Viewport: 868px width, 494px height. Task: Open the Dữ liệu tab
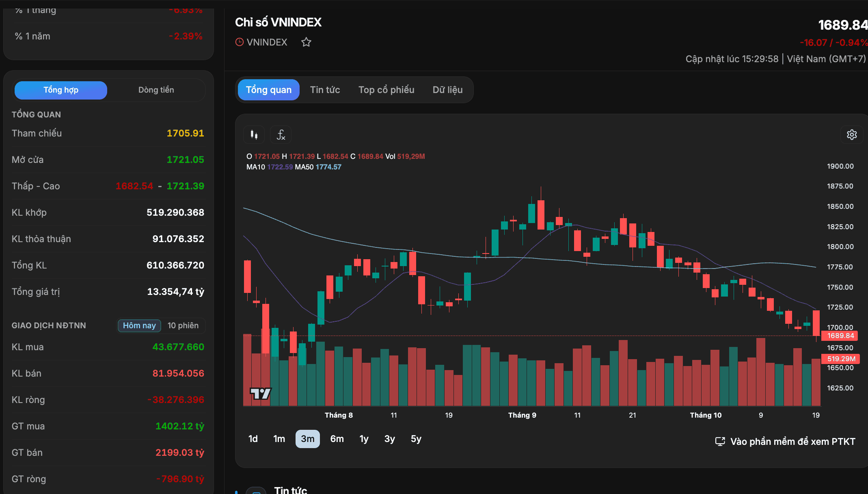[x=447, y=90]
